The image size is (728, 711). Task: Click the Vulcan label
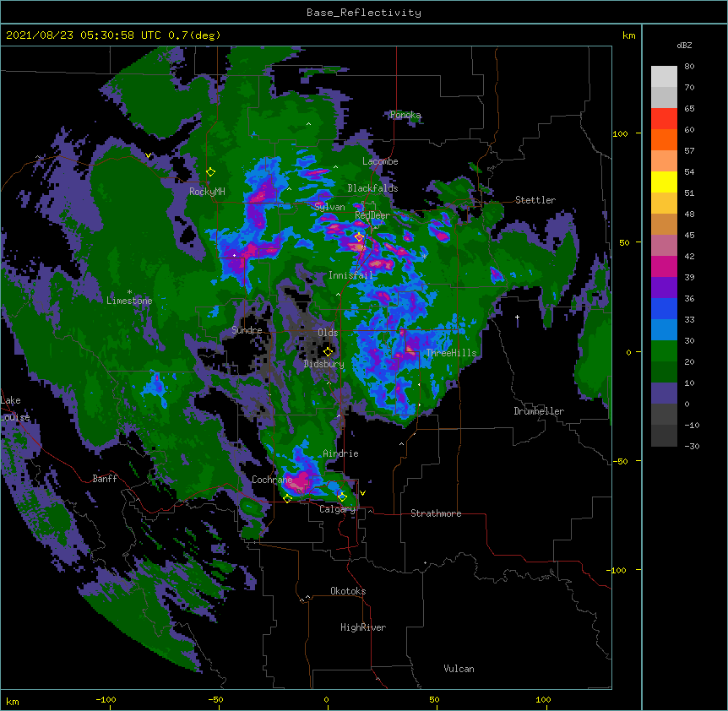tap(459, 669)
